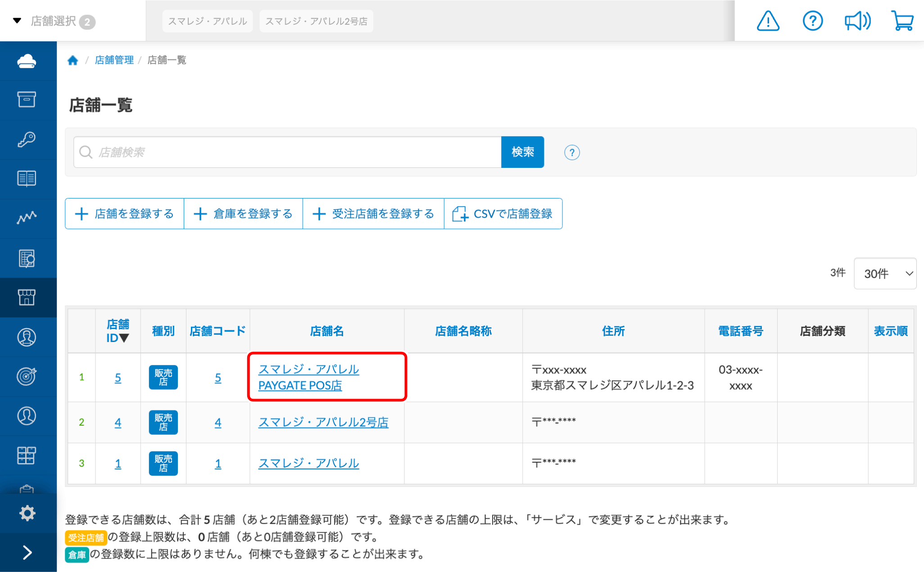Click the 倉庫 teal label
Image resolution: width=924 pixels, height=572 pixels.
coord(77,554)
